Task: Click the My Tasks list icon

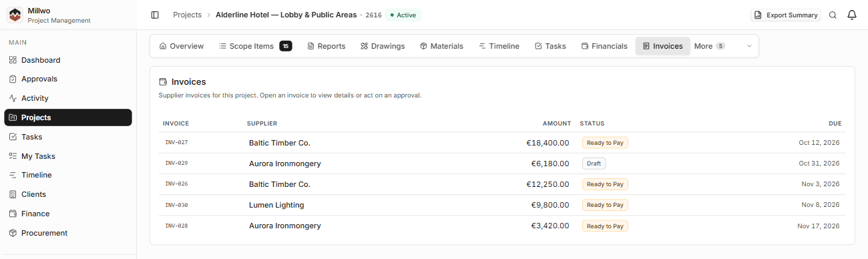Action: pyautogui.click(x=13, y=156)
